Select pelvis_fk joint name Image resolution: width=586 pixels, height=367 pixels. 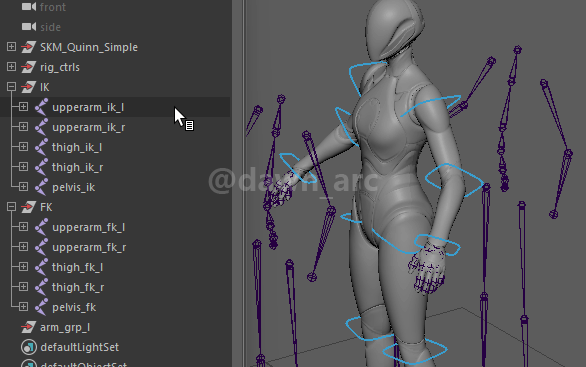pyautogui.click(x=74, y=307)
